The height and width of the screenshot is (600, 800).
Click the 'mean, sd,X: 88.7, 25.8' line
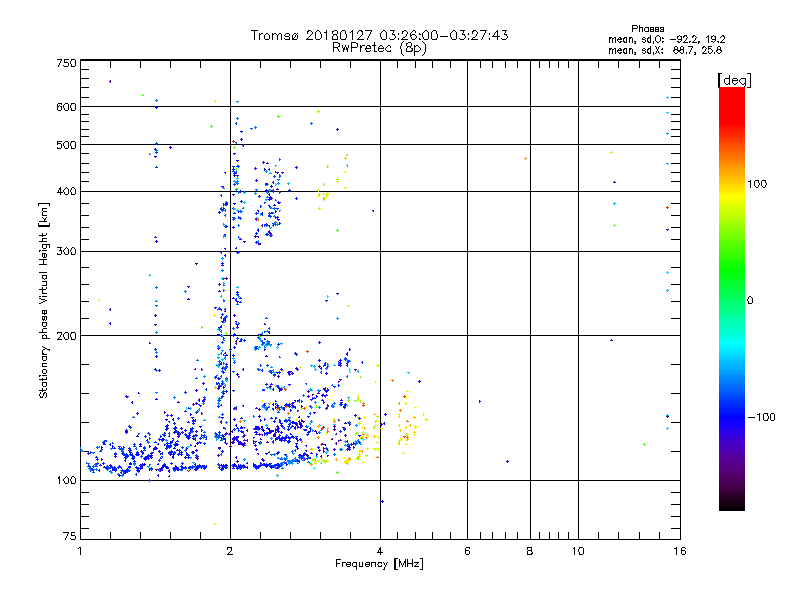coord(665,50)
